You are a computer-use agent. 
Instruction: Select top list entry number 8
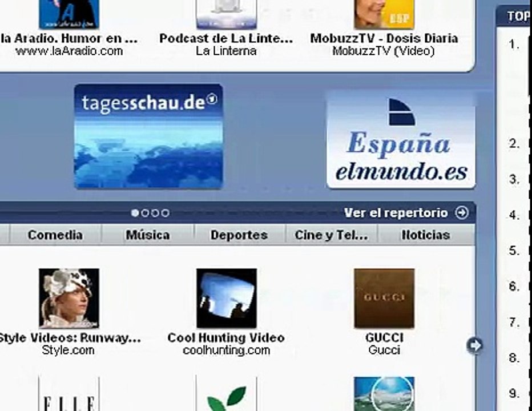(514, 358)
